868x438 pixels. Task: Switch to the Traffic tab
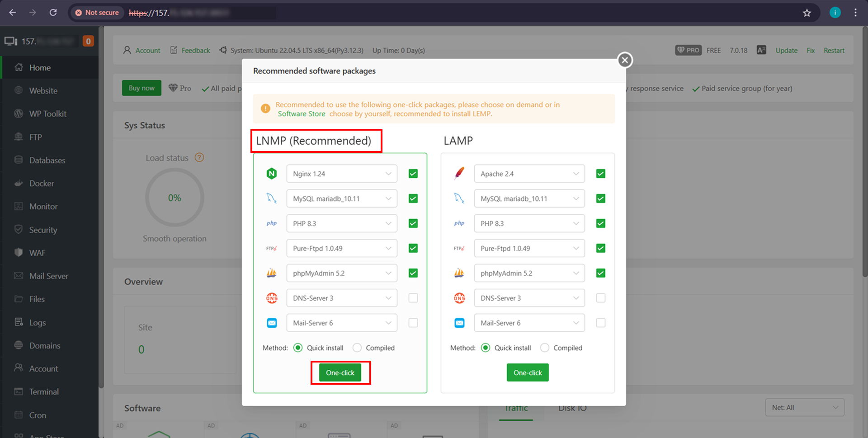(516, 408)
